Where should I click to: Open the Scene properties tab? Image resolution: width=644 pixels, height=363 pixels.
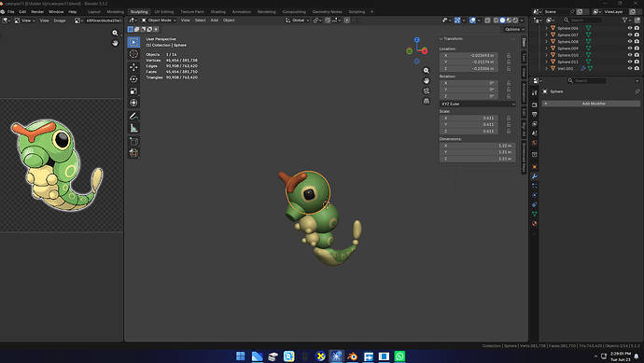pos(535,133)
